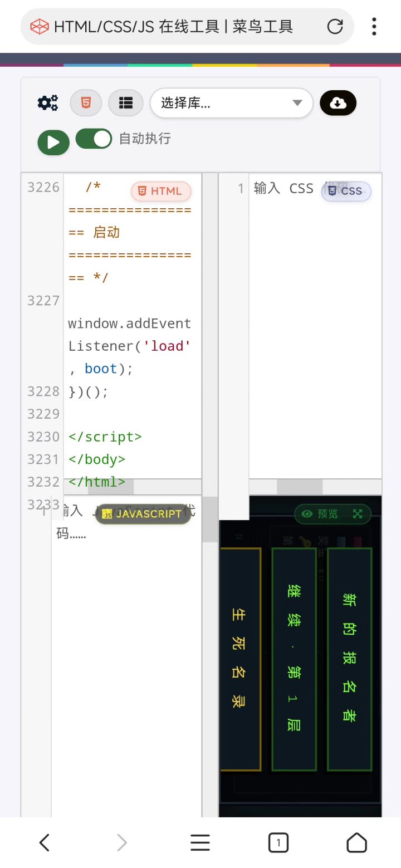Click the HTML editor horizontal scrollbar thumb
This screenshot has width=401, height=868.
coord(111,486)
